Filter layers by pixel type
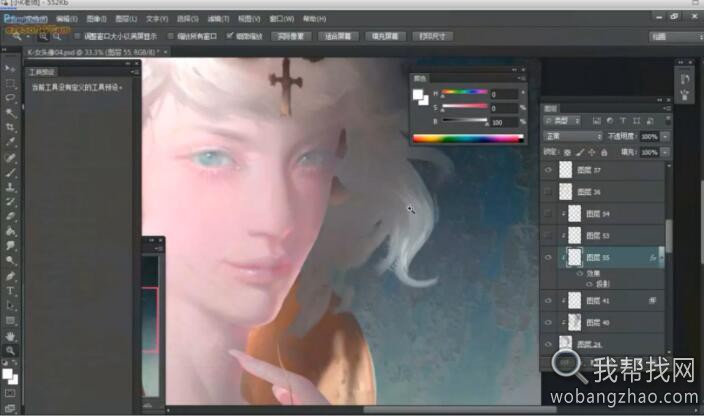Viewport: 704px width, 416px height. [x=597, y=121]
